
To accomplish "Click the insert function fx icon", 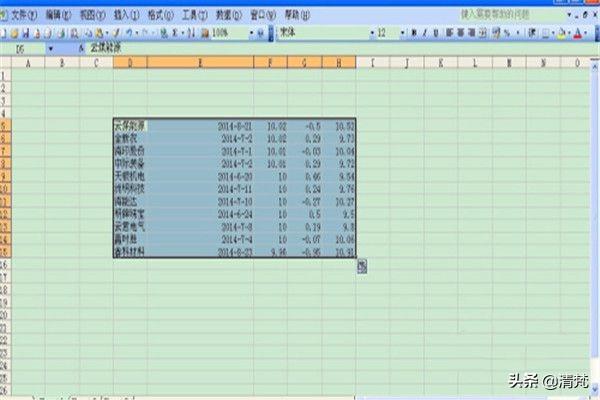I will pyautogui.click(x=81, y=48).
